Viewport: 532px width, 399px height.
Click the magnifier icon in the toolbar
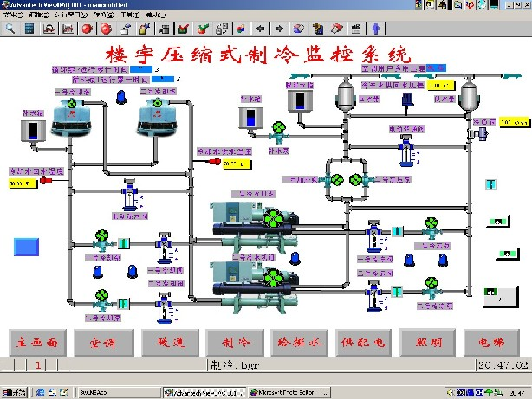click(10, 28)
